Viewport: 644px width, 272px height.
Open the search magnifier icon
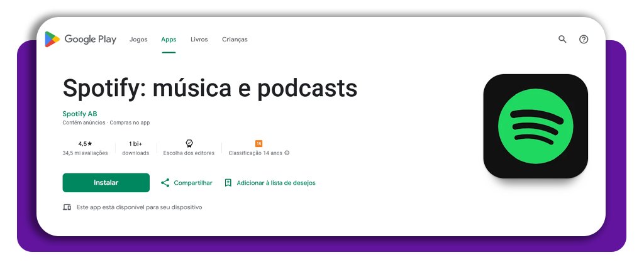click(562, 40)
